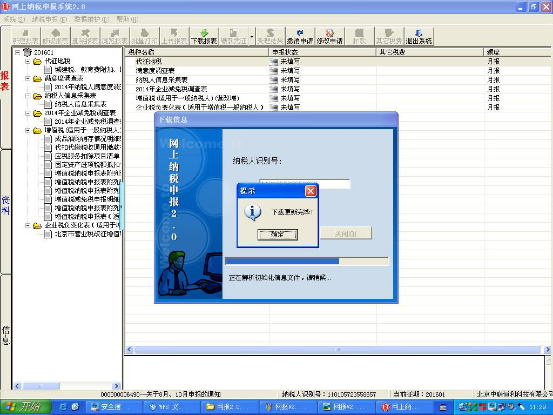Screen dimensions: 553x415
Task: Open the dropdown arrow next to 填写凭证
Action: [x=252, y=36]
